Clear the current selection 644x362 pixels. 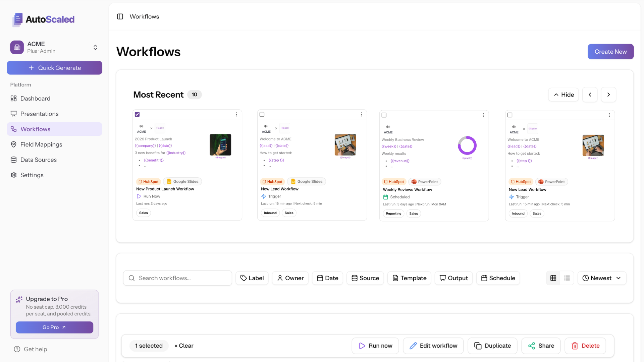(x=184, y=346)
